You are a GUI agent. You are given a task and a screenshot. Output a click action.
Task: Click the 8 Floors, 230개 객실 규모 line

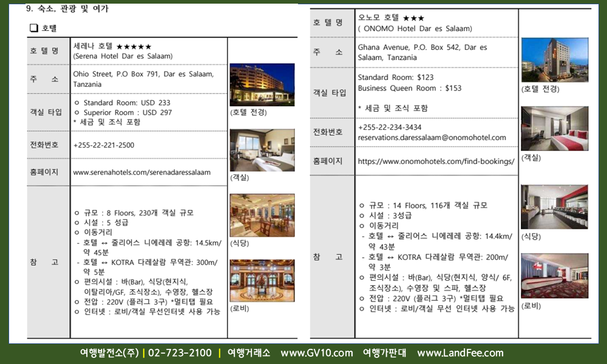tap(134, 213)
